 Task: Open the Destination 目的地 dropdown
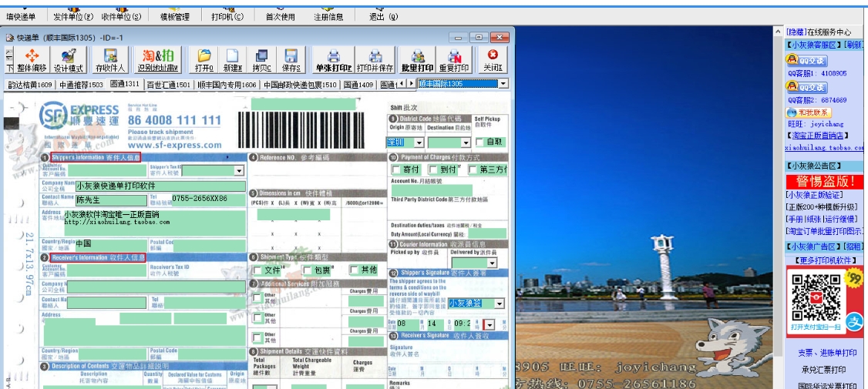(466, 143)
